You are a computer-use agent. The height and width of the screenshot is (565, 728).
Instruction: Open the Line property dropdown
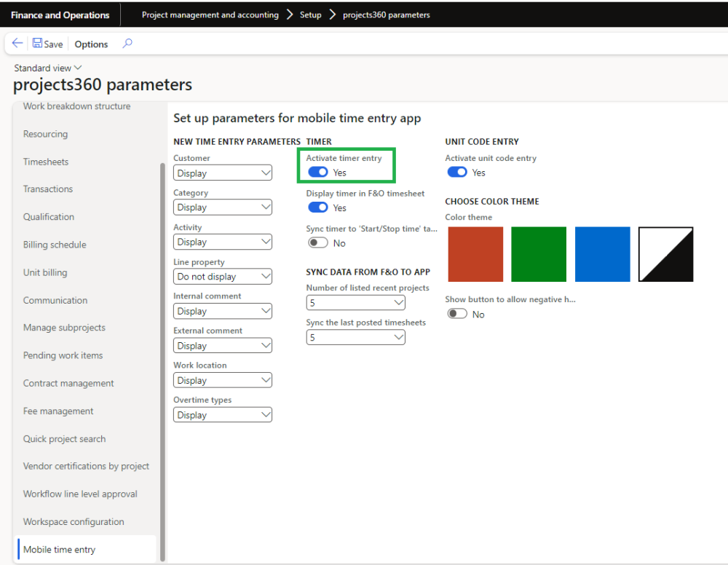(223, 277)
